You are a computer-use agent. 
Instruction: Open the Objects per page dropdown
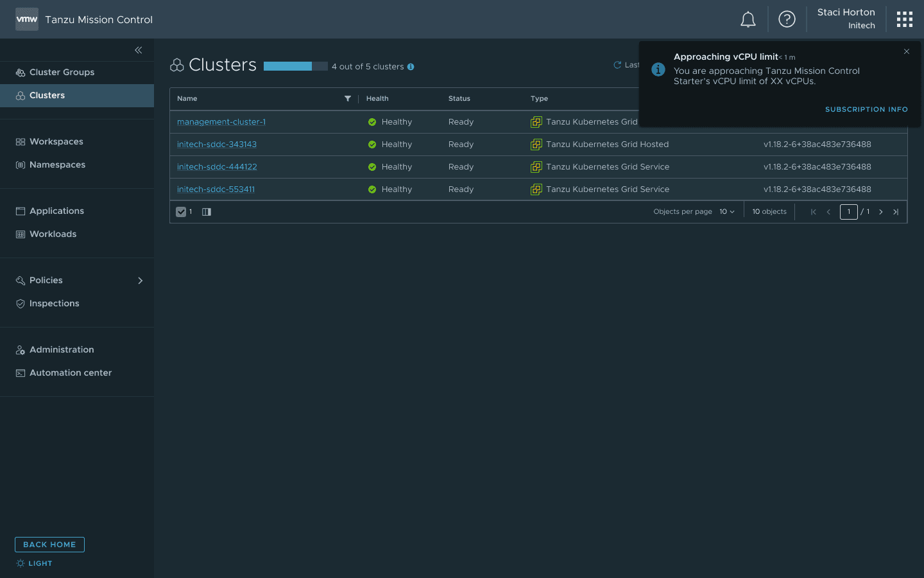727,212
